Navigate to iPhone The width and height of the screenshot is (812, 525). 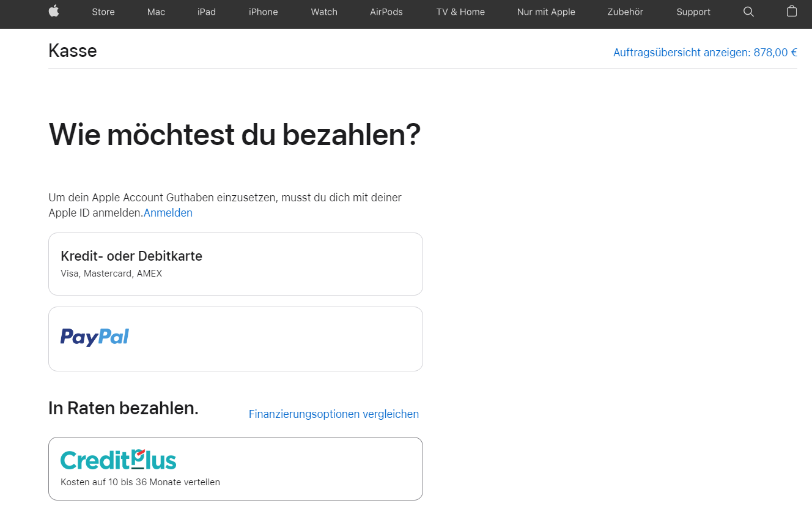(264, 12)
